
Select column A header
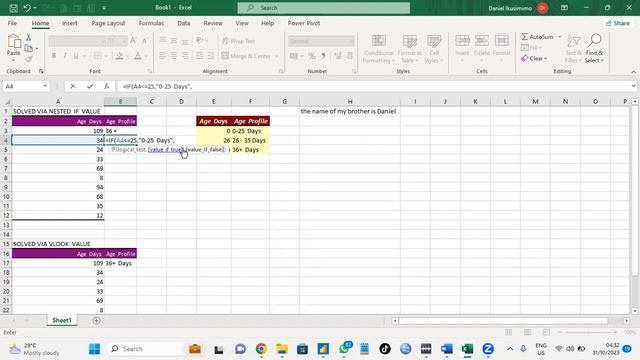58,101
